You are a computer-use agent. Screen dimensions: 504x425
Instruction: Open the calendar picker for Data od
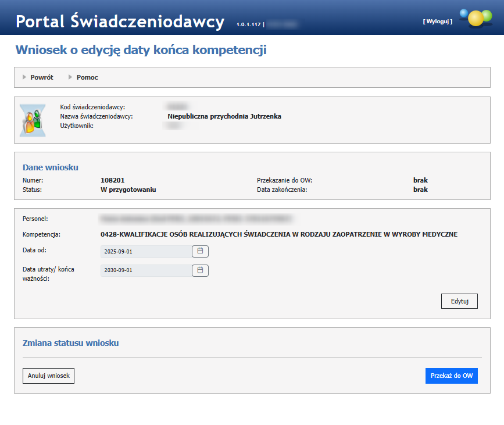pyautogui.click(x=200, y=251)
